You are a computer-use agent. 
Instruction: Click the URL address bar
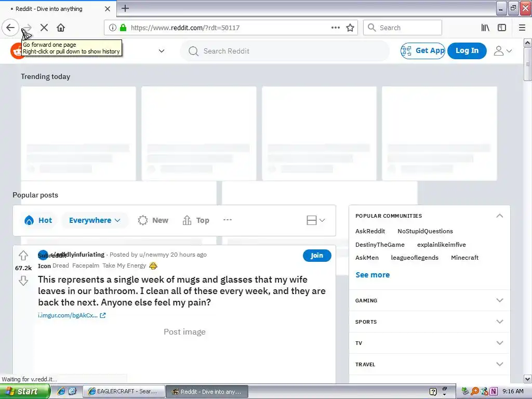click(231, 28)
